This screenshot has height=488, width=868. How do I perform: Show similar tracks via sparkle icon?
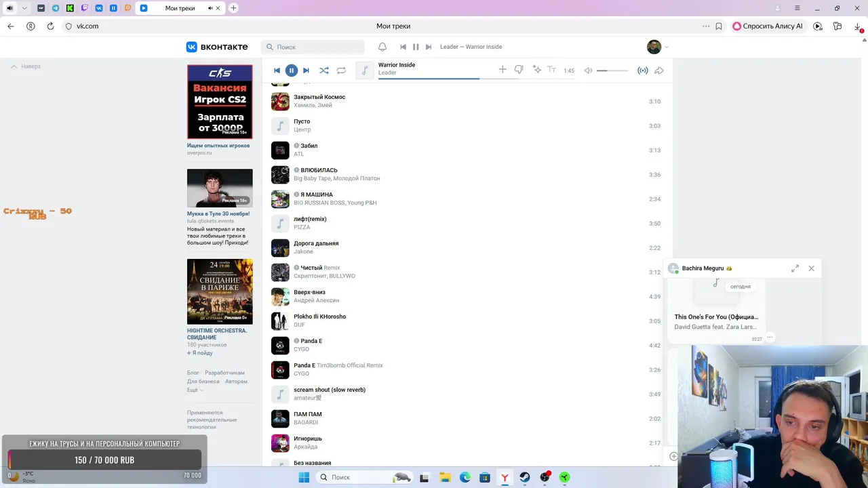(x=537, y=70)
